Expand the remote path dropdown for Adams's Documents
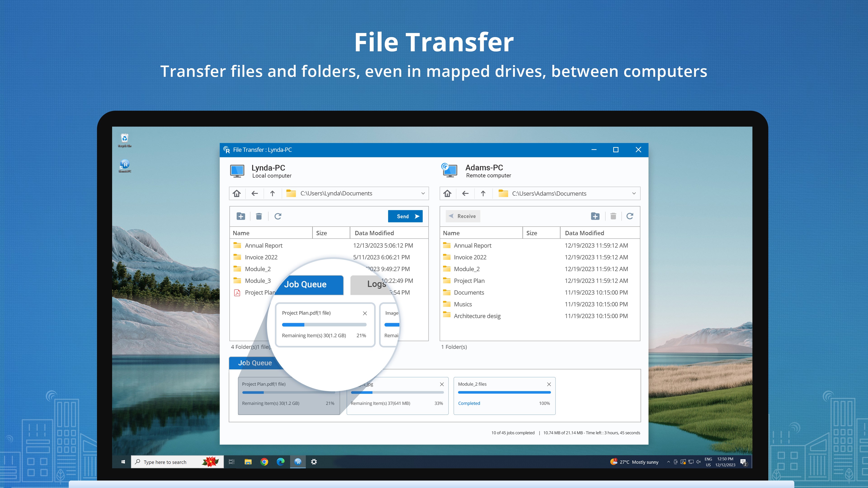The height and width of the screenshot is (488, 868). tap(634, 193)
